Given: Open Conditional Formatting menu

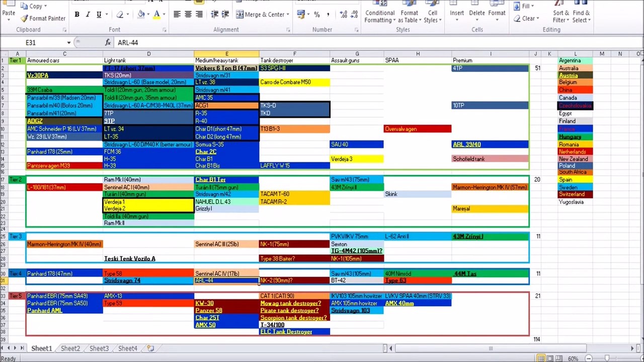Looking at the screenshot, I should tap(380, 12).
